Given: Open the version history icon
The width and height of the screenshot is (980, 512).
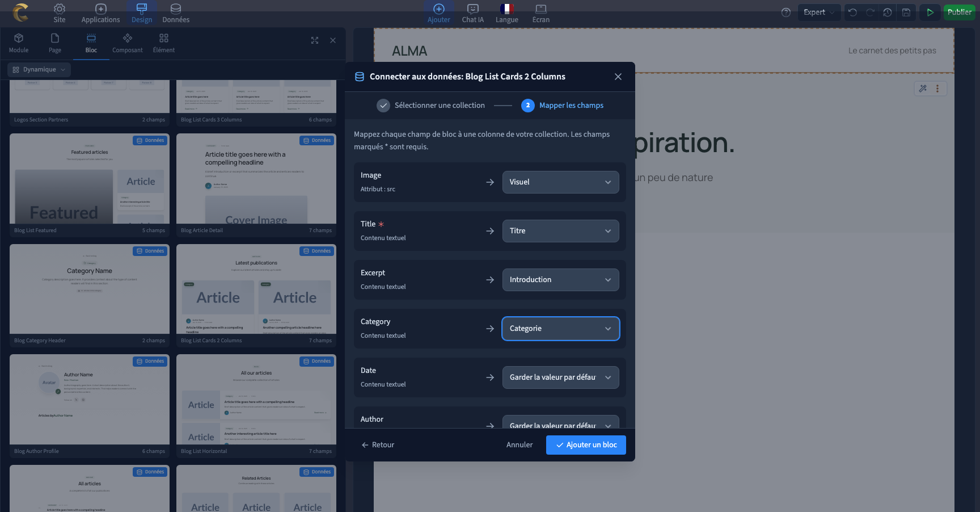Looking at the screenshot, I should [888, 12].
